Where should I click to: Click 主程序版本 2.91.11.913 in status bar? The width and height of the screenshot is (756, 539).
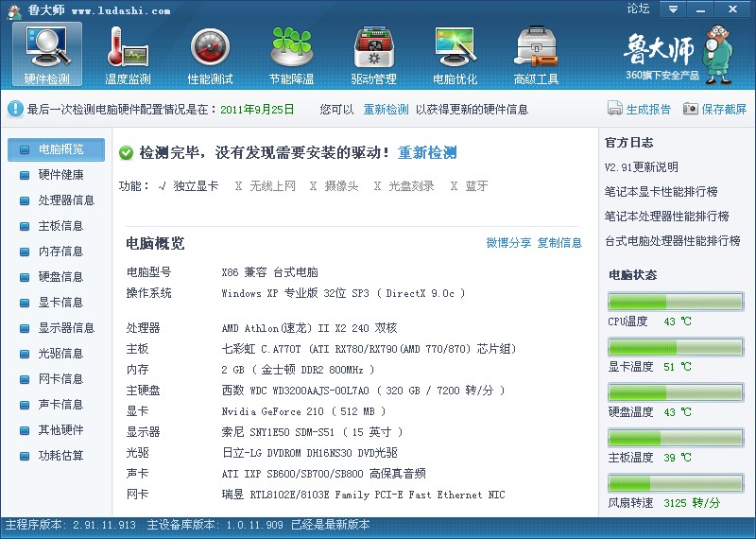pyautogui.click(x=70, y=525)
